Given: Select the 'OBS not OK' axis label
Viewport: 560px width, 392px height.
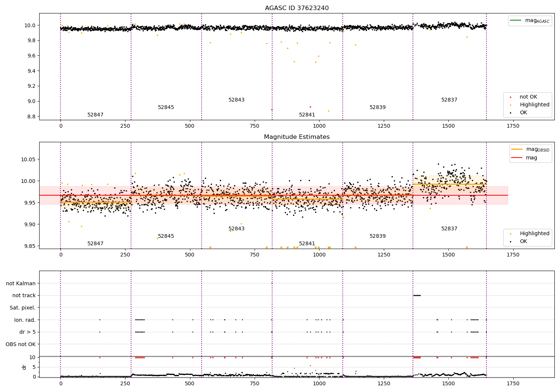Looking at the screenshot, I should click(x=21, y=344).
